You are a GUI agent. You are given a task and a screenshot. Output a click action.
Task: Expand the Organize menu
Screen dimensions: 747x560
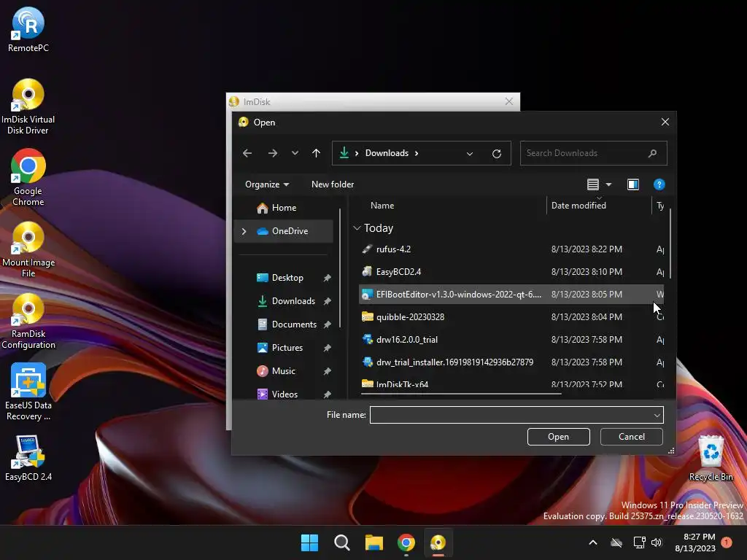267,184
